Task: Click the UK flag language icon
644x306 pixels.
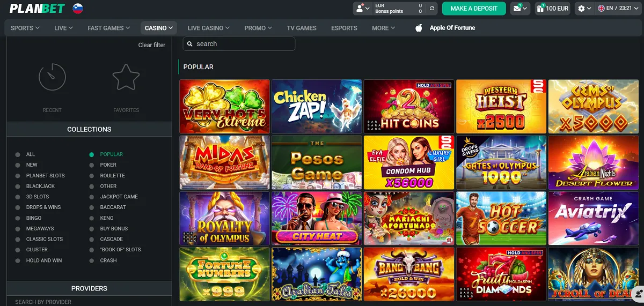Action: point(602,9)
